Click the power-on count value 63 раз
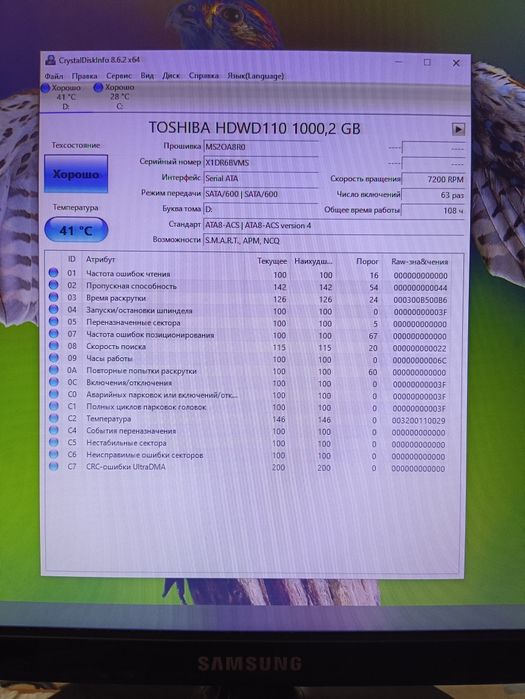This screenshot has width=525, height=699. click(x=433, y=195)
